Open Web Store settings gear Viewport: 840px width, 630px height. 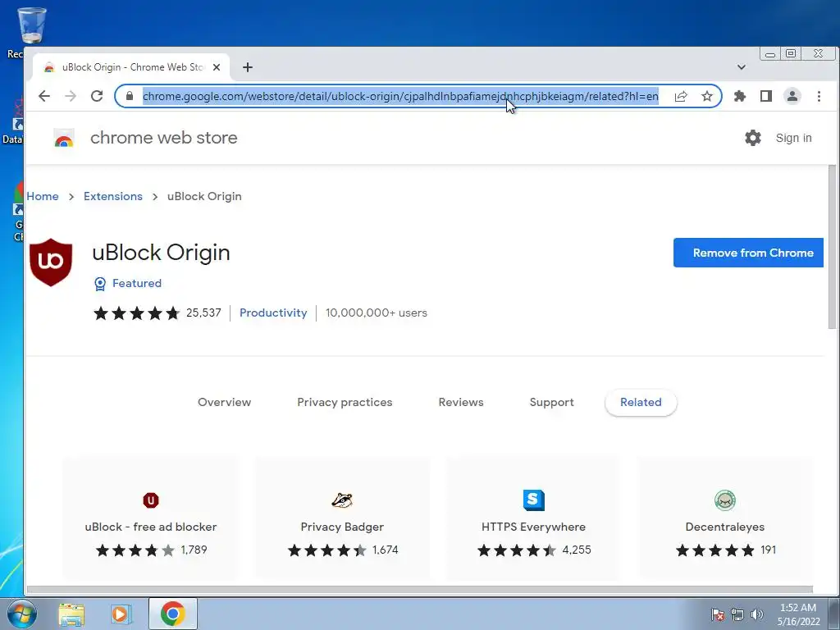click(x=753, y=138)
